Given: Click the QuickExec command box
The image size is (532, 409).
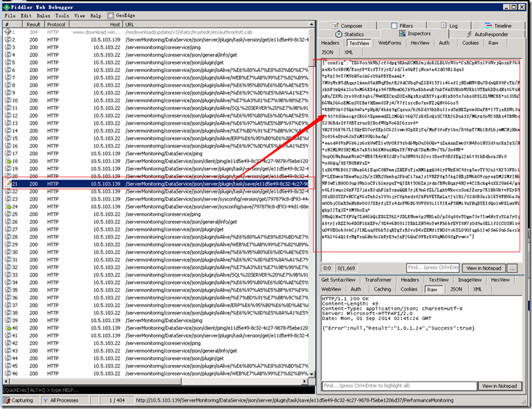Looking at the screenshot, I should coord(158,390).
